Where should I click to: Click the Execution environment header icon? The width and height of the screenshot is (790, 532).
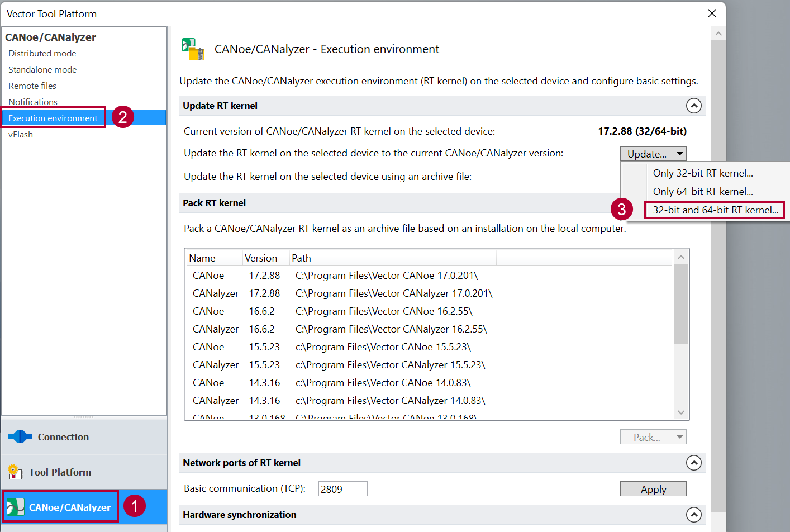pos(193,49)
